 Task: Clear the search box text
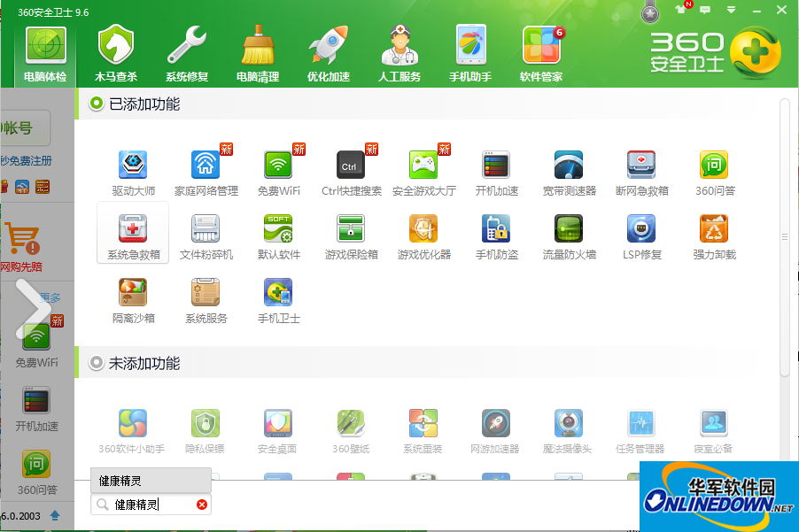pos(202,505)
